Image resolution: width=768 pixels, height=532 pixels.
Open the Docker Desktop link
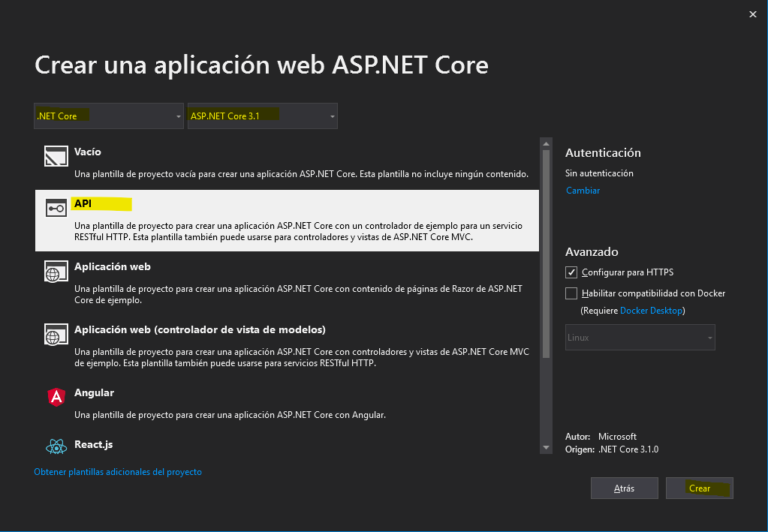pos(651,310)
